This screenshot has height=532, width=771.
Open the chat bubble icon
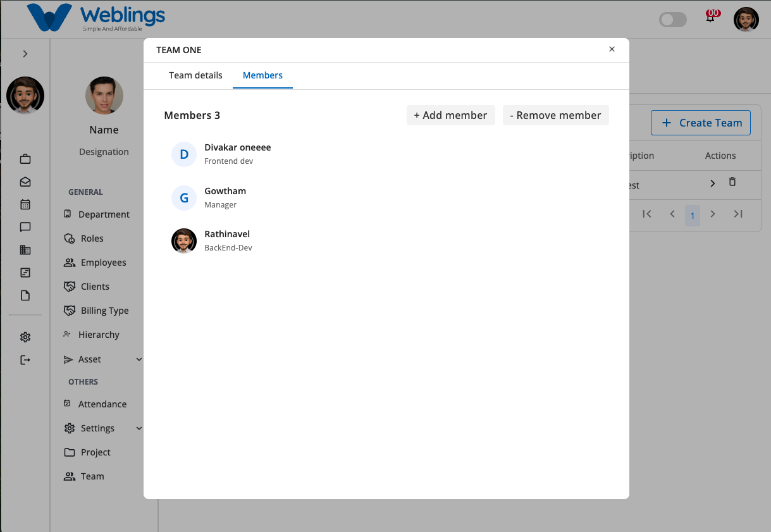click(x=25, y=227)
